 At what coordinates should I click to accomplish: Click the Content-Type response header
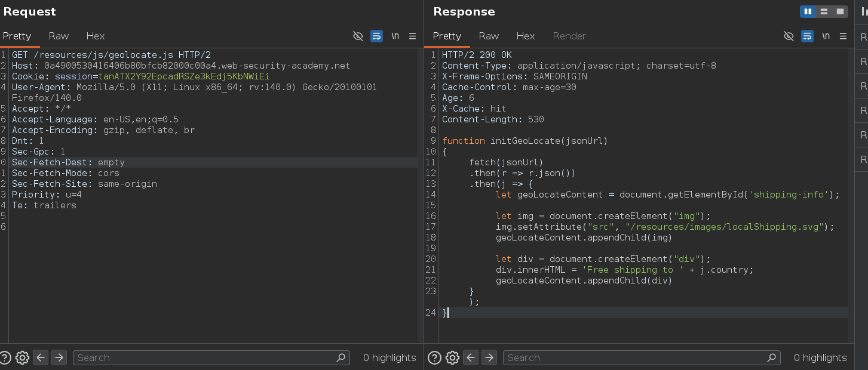[x=579, y=66]
